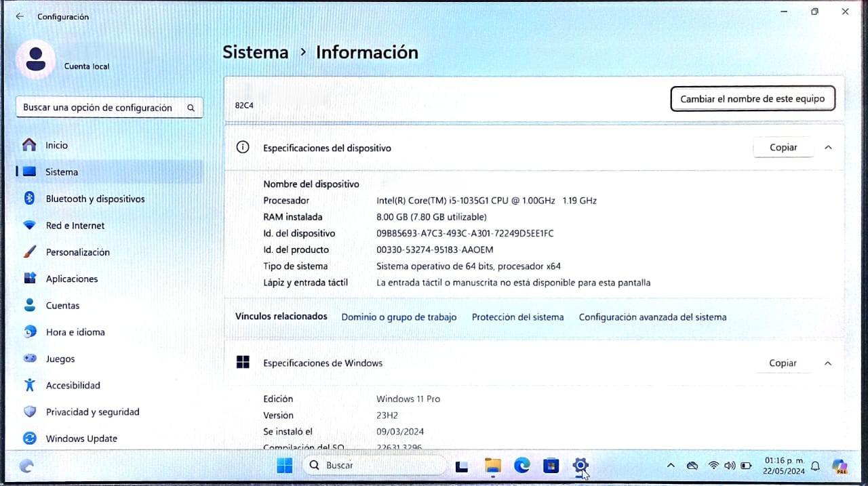Image resolution: width=868 pixels, height=486 pixels.
Task: Click the 82C4 device name text
Action: click(x=244, y=106)
